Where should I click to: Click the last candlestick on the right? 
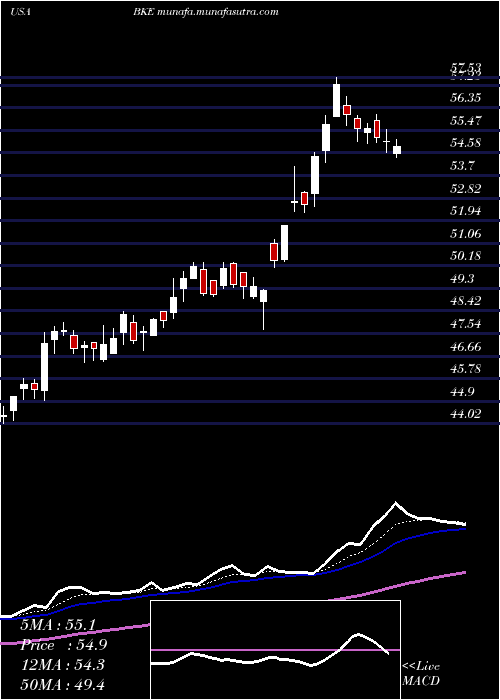coord(397,150)
